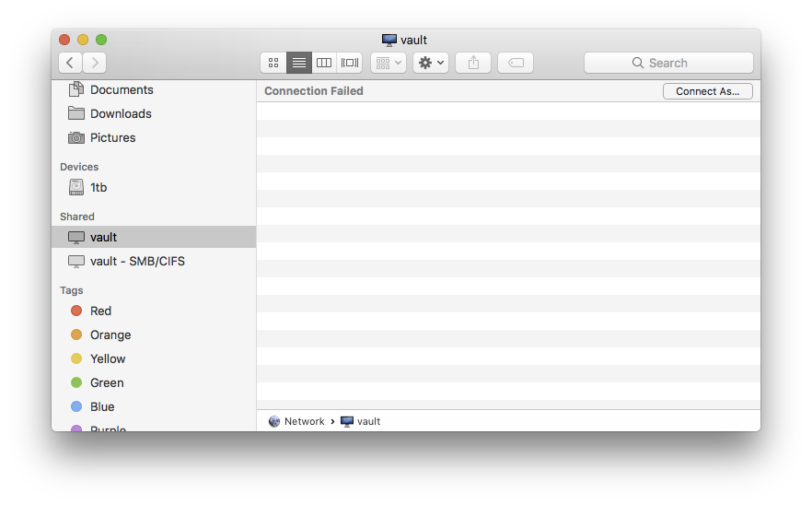
Task: Click the Tags section header
Action: click(x=72, y=290)
